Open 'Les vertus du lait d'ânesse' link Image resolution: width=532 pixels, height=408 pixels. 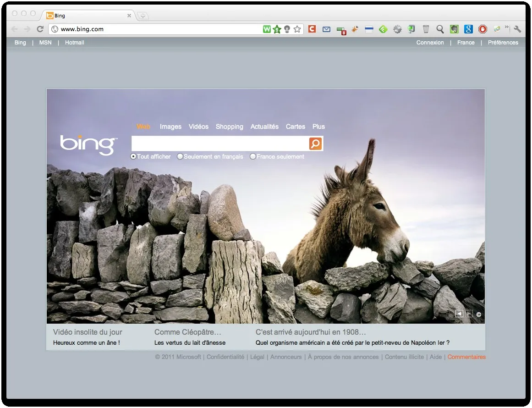tap(190, 343)
